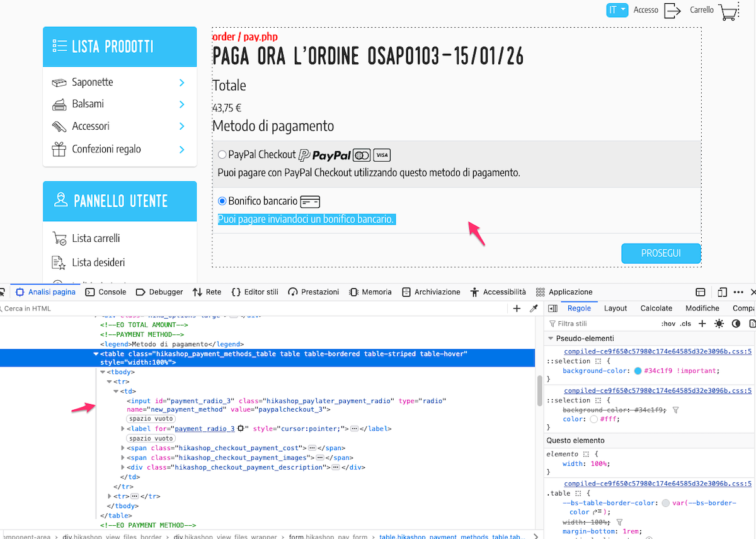
Task: Open the devtools three-dots options menu
Action: (738, 292)
